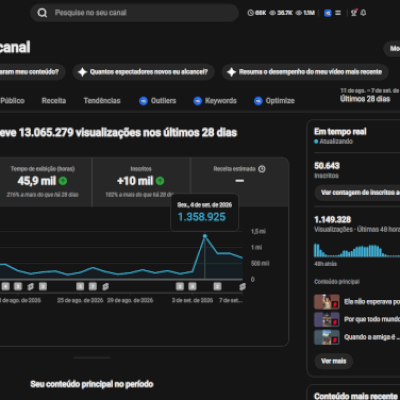
Task: Click the 13.065.279 visualizações headline
Action: pos(119,133)
